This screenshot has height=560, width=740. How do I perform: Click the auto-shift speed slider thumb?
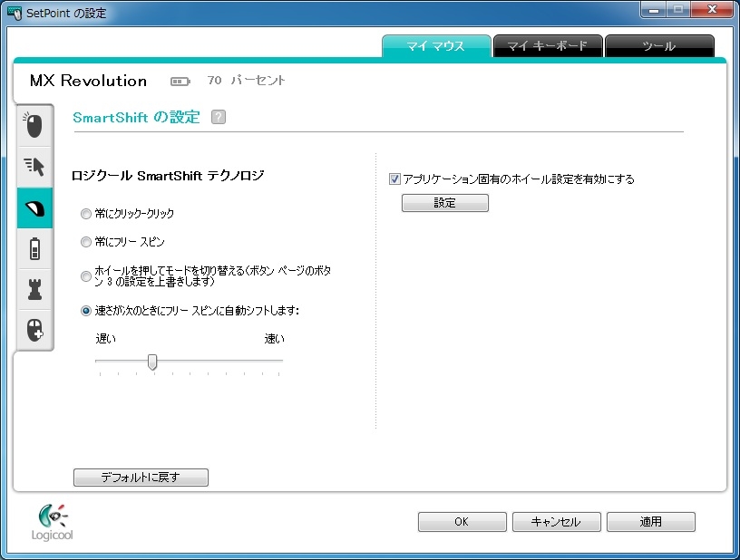click(x=152, y=362)
